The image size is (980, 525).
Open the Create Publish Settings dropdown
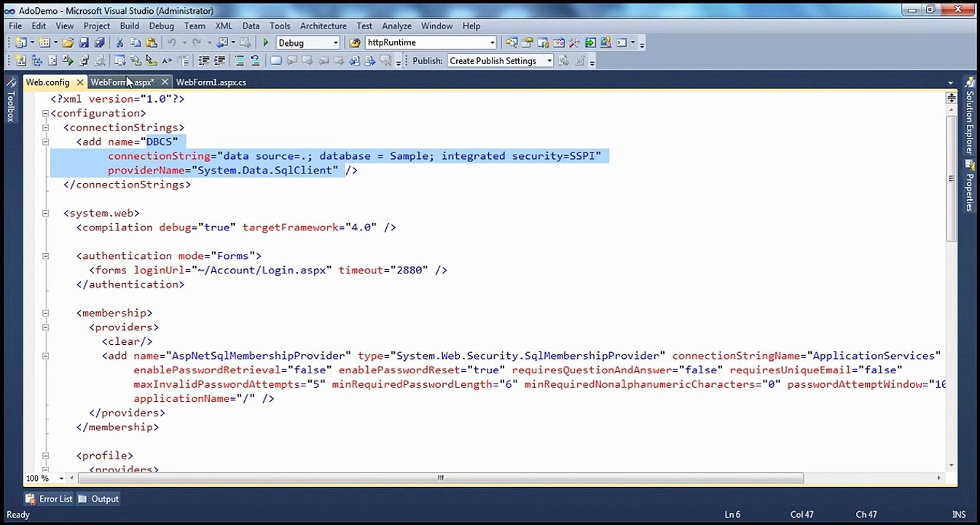pos(549,61)
